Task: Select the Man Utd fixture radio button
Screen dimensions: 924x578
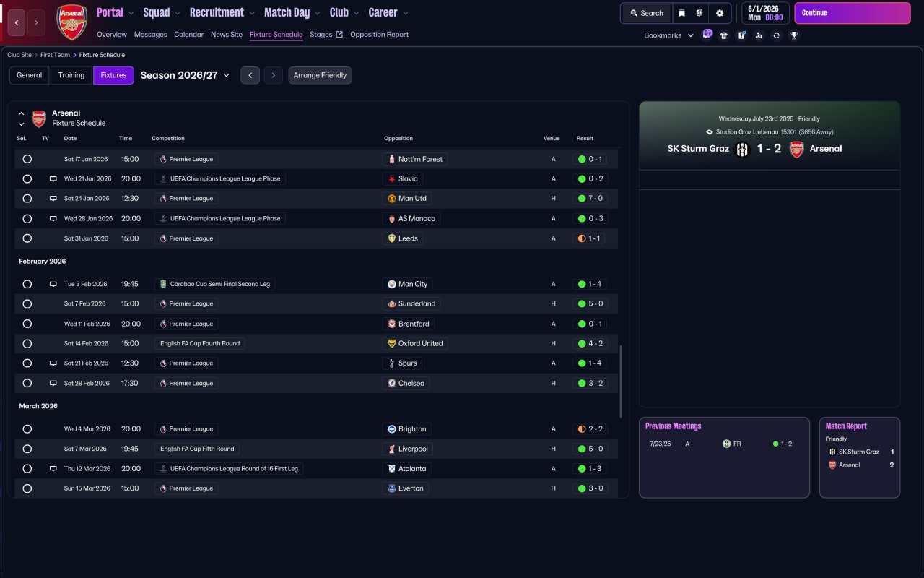Action: pyautogui.click(x=27, y=199)
